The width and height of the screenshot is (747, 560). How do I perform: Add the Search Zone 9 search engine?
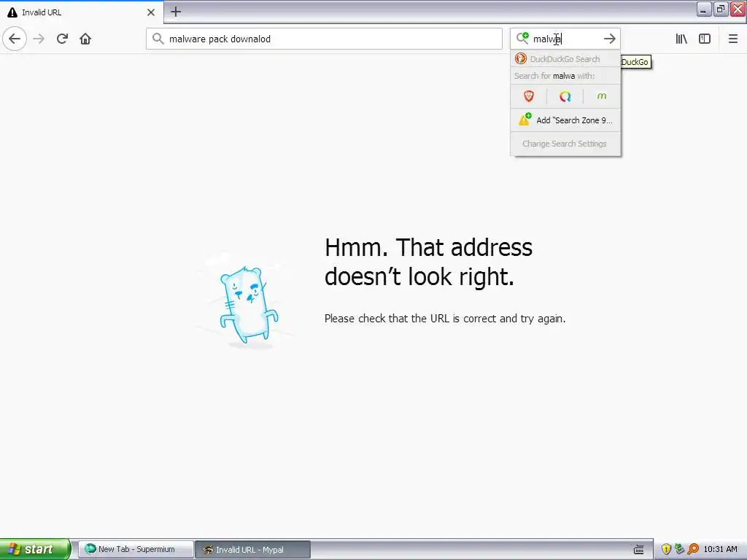point(565,120)
